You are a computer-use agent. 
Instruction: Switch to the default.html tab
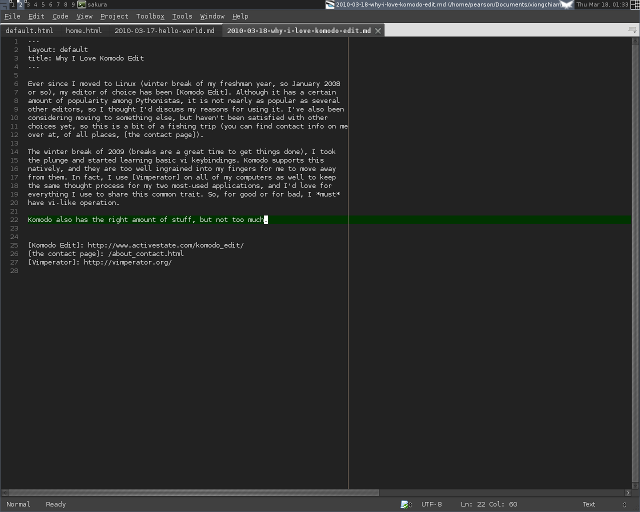pos(29,31)
